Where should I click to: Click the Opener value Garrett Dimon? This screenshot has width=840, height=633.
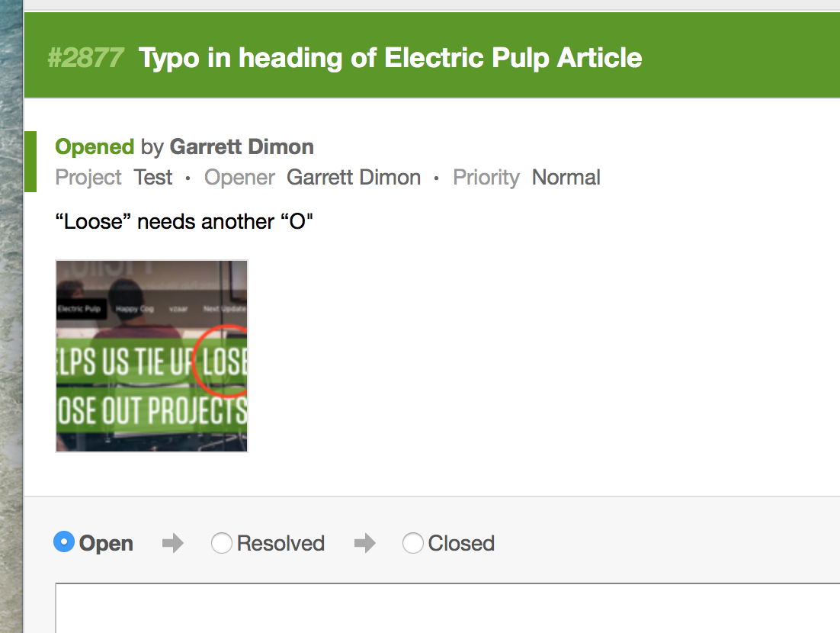[x=354, y=178]
